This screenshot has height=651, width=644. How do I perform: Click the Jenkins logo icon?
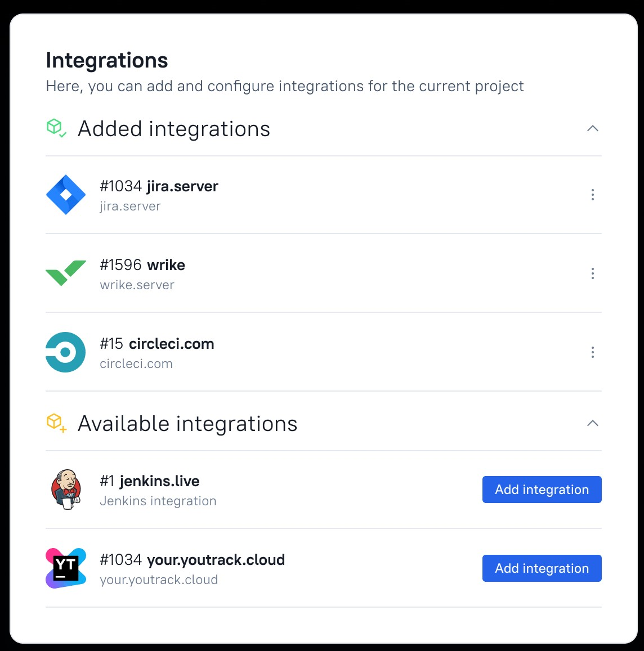[66, 490]
